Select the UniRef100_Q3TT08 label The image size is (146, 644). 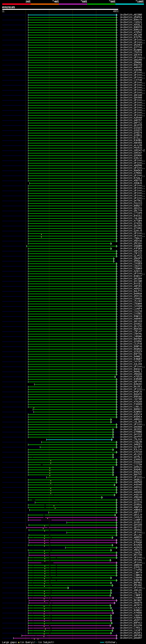(x=131, y=48)
